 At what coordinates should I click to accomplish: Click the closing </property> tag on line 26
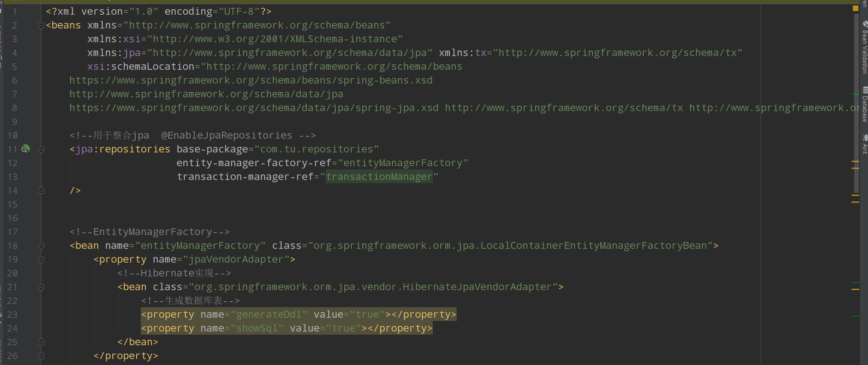click(x=126, y=356)
